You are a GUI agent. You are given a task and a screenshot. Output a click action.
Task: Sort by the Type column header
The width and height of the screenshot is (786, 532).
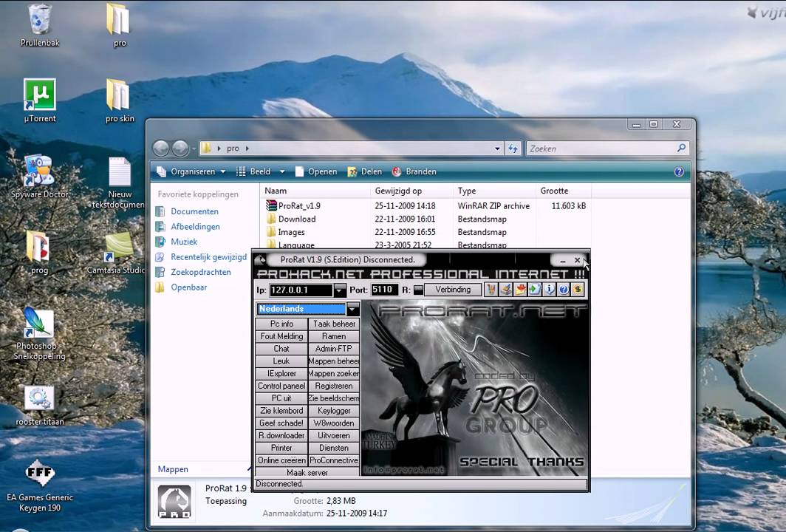pyautogui.click(x=494, y=191)
